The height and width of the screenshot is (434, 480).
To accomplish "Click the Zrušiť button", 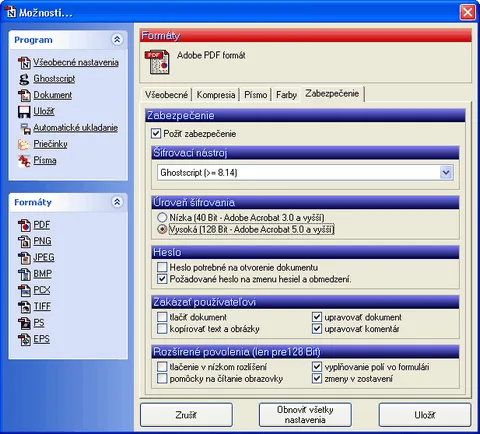I will 186,415.
